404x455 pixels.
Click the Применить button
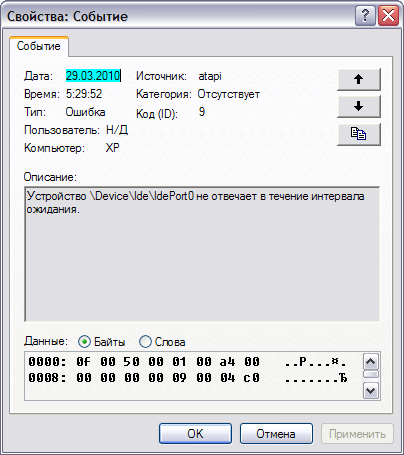coord(357,434)
